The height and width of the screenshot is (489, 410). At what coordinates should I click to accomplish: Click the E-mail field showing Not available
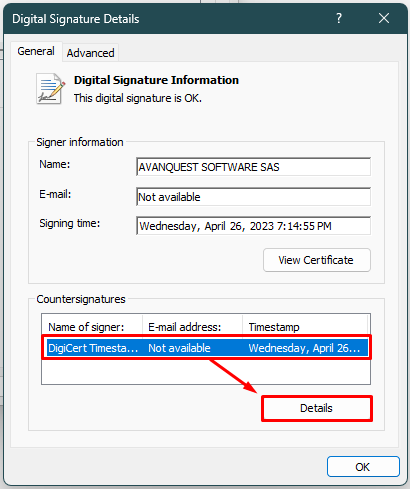(253, 197)
